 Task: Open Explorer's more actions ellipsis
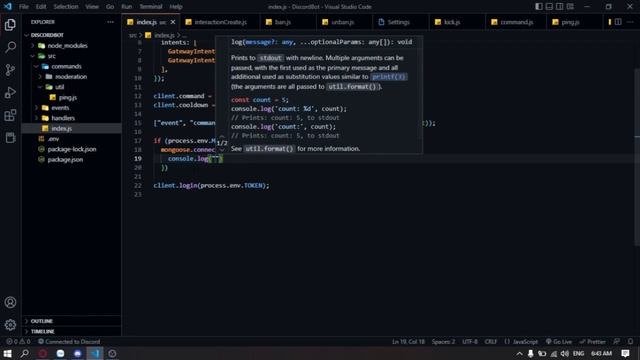(x=111, y=22)
